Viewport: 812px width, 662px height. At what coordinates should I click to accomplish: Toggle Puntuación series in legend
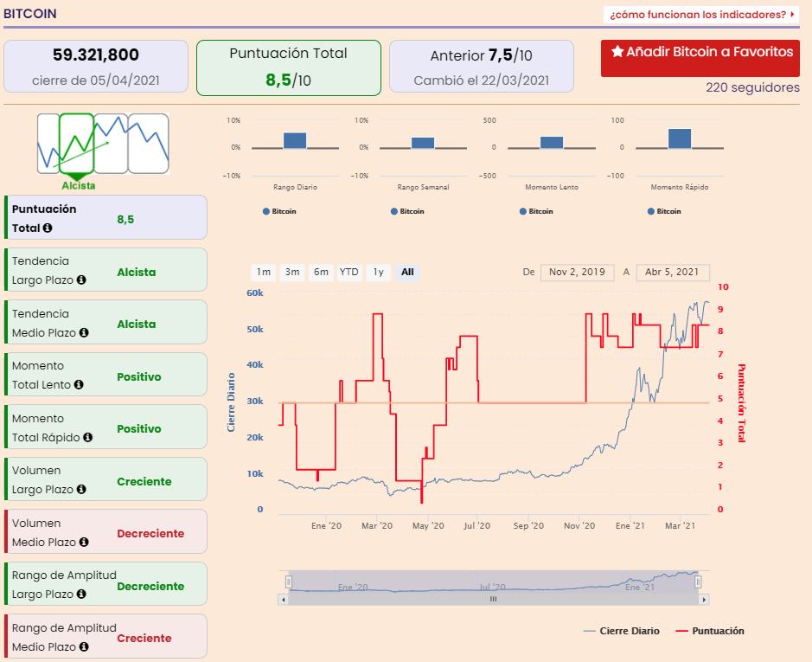coord(710,631)
